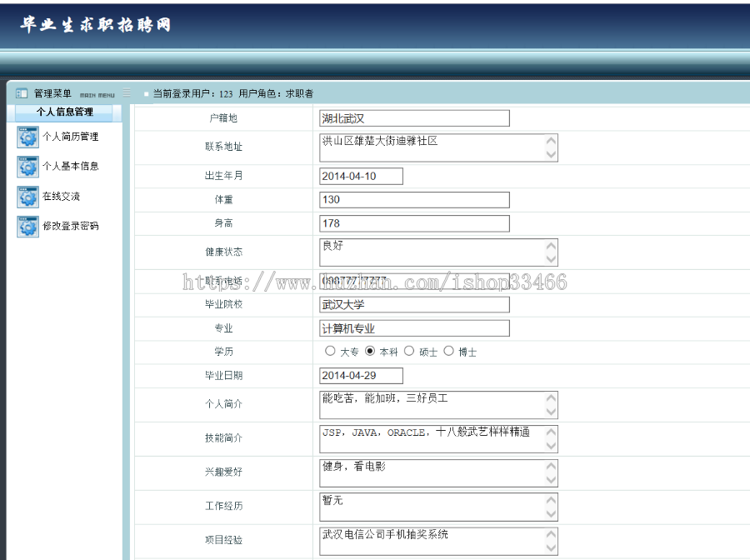750x560 pixels.
Task: Click scroll-down arrow in 个人简介 box
Action: click(551, 412)
